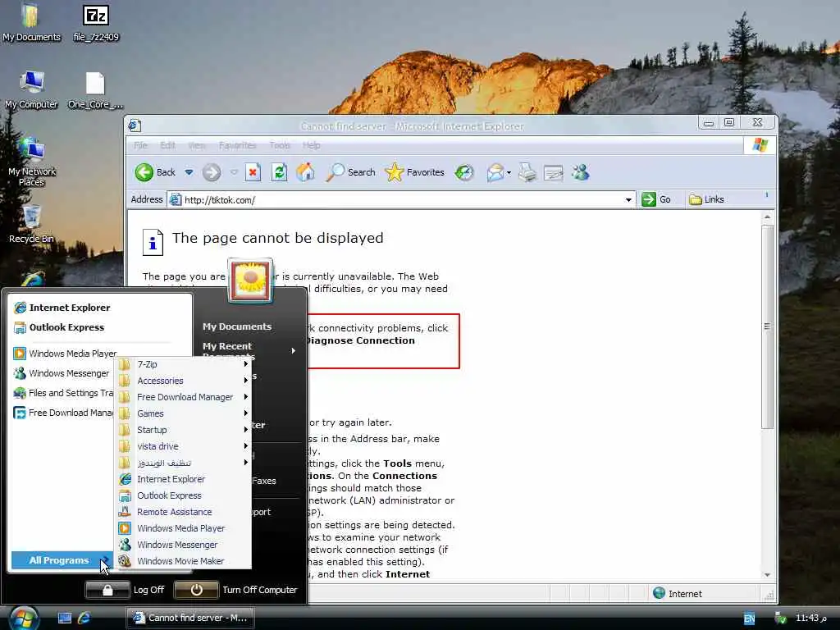This screenshot has width=840, height=630.
Task: Click the green Go arrow button
Action: (649, 199)
